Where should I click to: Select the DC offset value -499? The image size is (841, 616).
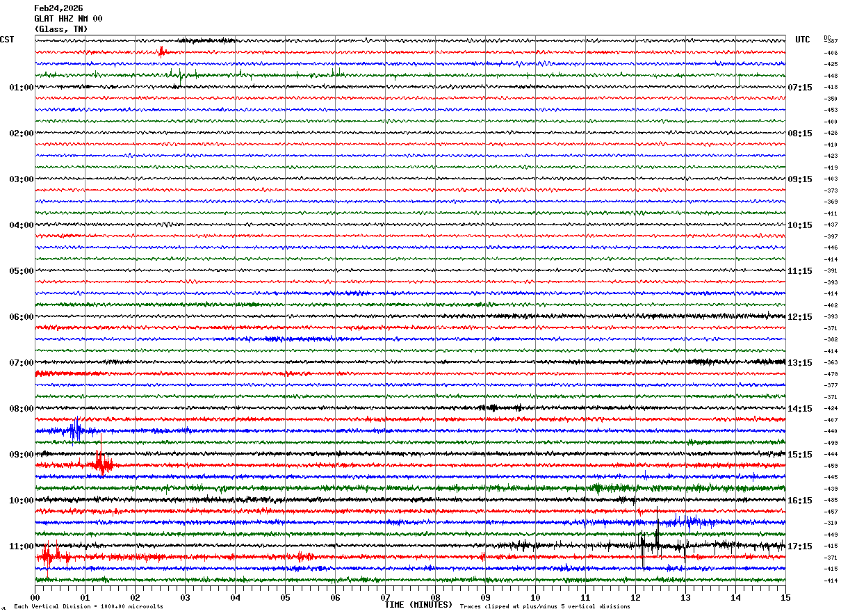pyautogui.click(x=831, y=443)
